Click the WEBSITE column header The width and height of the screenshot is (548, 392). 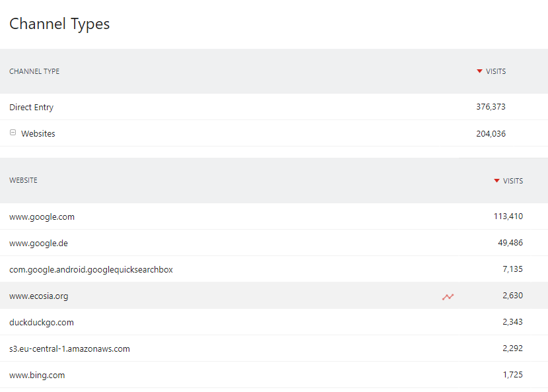pos(23,180)
